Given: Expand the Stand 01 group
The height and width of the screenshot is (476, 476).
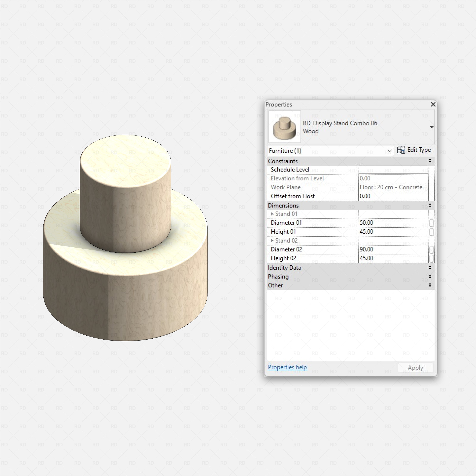Looking at the screenshot, I should pos(273,214).
